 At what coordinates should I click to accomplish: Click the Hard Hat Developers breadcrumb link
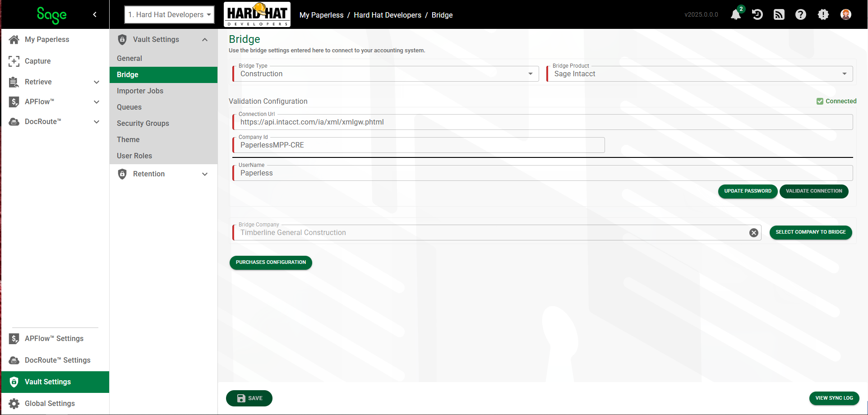tap(388, 15)
